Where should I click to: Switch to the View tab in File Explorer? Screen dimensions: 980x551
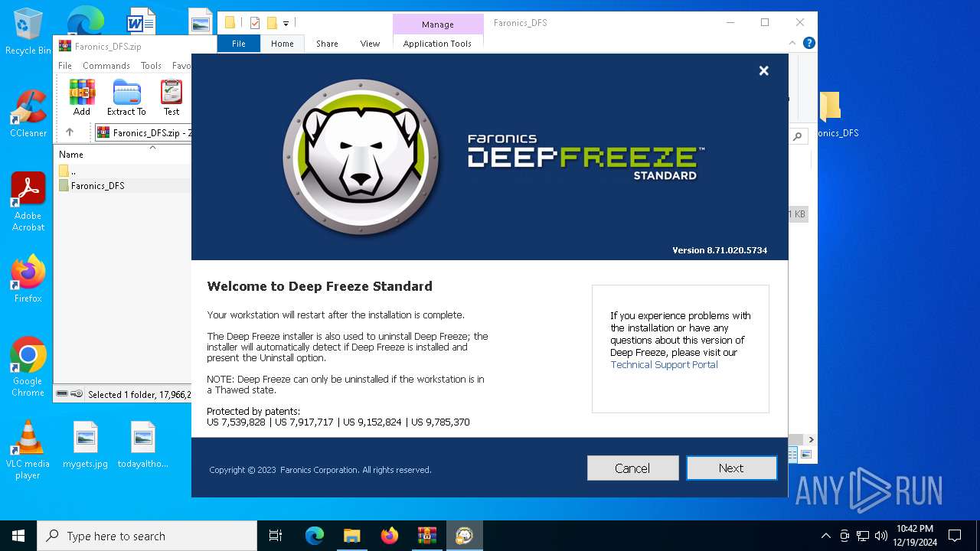[370, 44]
